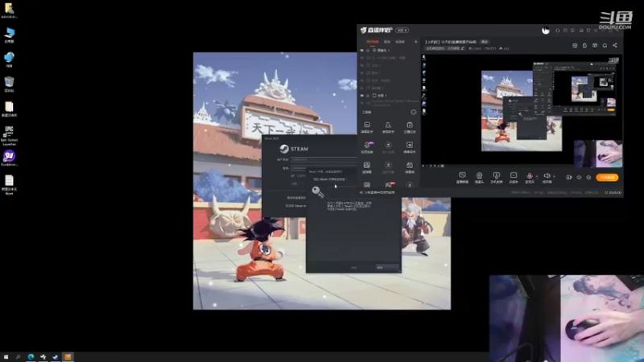This screenshot has height=362, width=644.
Task: Toggle visibility of the camera source row
Action: click(x=361, y=50)
